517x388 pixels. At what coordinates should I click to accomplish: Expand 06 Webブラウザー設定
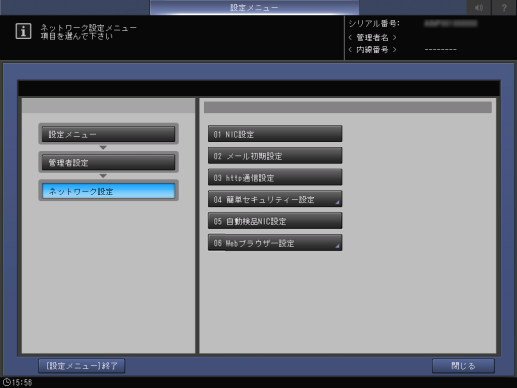click(x=275, y=243)
